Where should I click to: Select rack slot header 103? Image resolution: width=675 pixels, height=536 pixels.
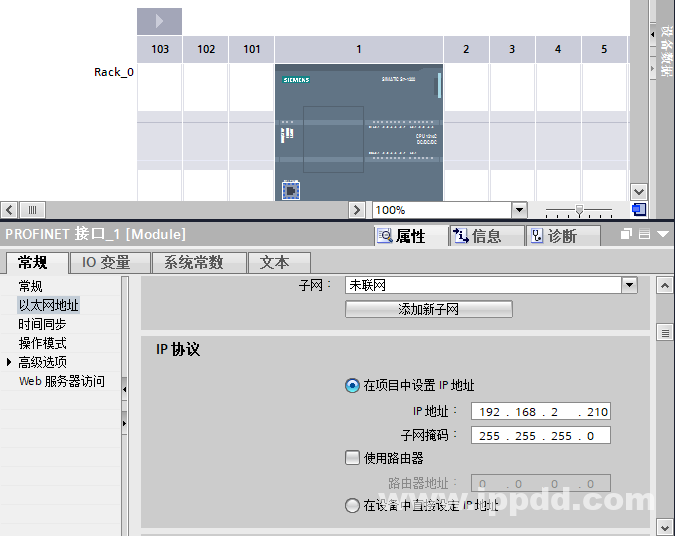click(x=160, y=49)
